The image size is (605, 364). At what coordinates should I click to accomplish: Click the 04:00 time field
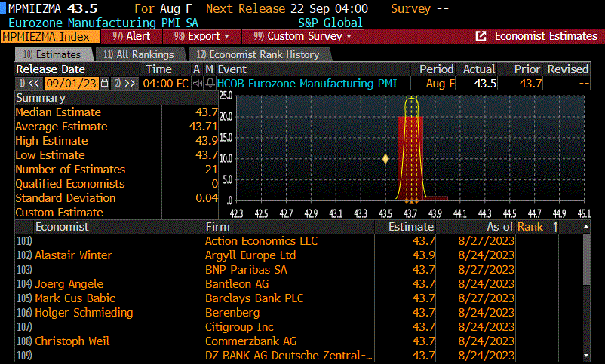tap(158, 84)
